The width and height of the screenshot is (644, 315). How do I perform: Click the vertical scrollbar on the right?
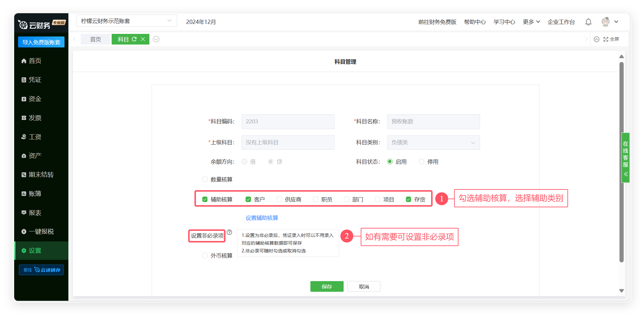point(621,161)
